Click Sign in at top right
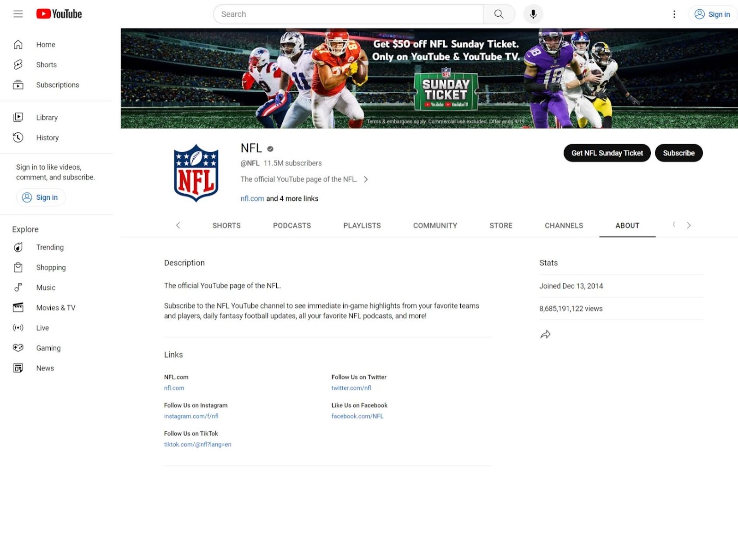Screen dimensions: 738x560 (x=712, y=14)
